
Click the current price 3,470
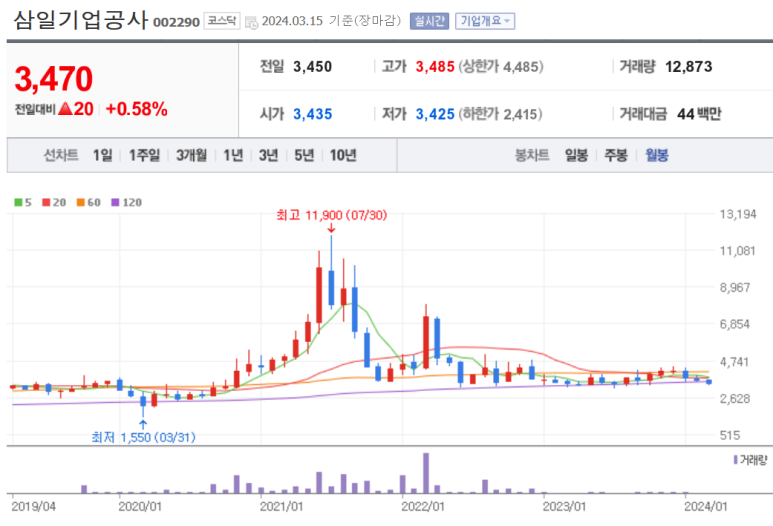pos(54,79)
